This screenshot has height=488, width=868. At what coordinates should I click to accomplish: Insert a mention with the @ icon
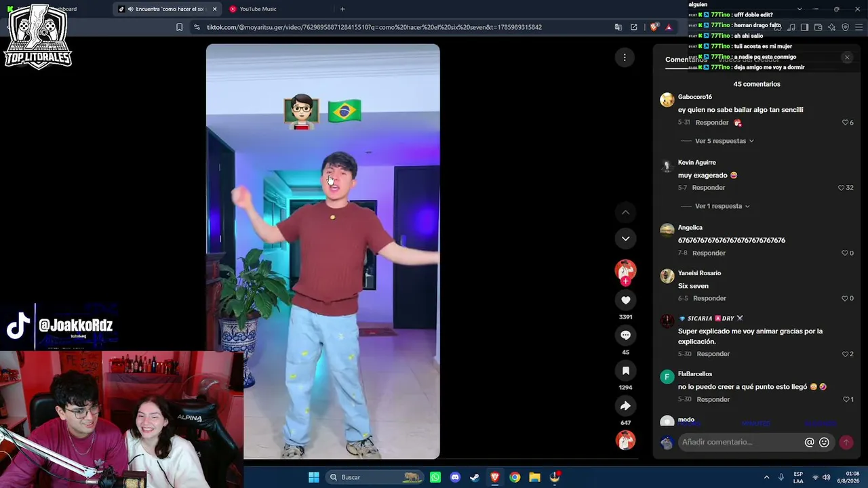[x=809, y=442]
